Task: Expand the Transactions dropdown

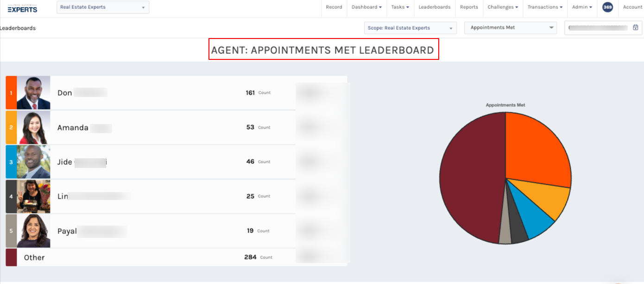Action: (545, 7)
